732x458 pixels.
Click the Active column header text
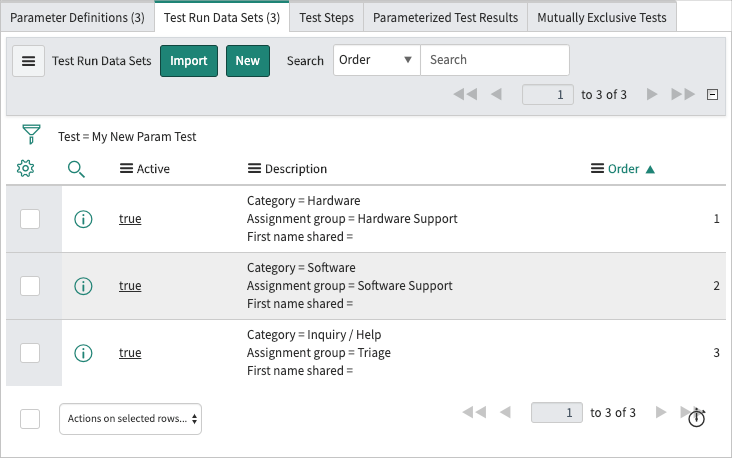[x=153, y=169]
